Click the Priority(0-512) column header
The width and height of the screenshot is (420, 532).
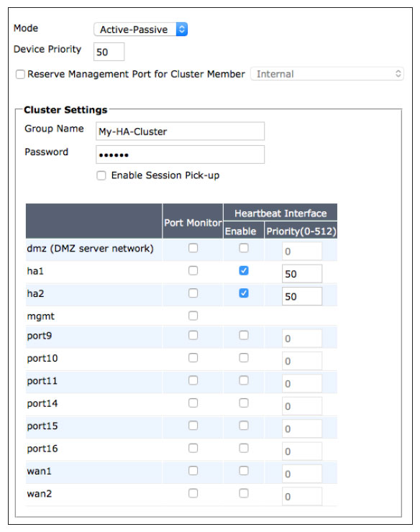(x=301, y=231)
